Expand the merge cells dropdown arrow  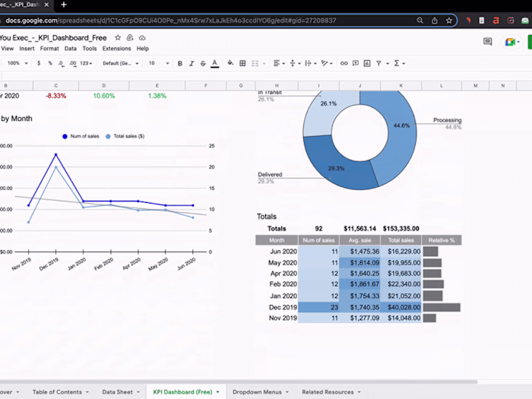264,63
